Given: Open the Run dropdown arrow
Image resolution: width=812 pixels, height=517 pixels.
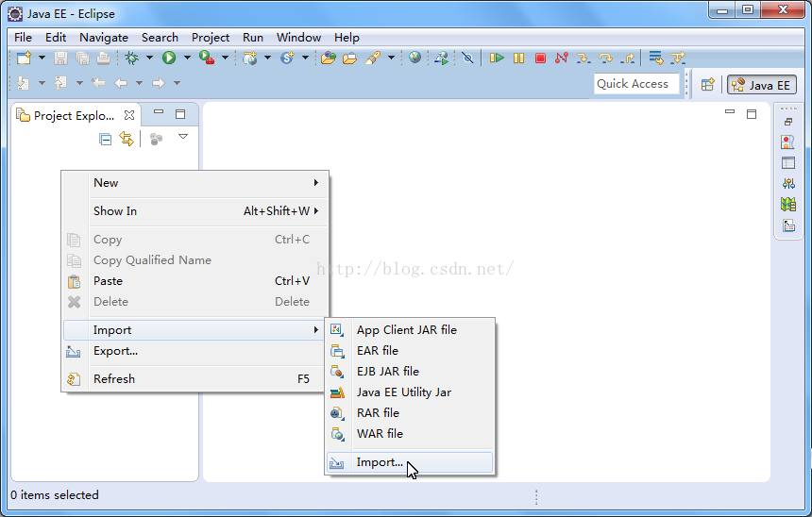Looking at the screenshot, I should [x=187, y=58].
